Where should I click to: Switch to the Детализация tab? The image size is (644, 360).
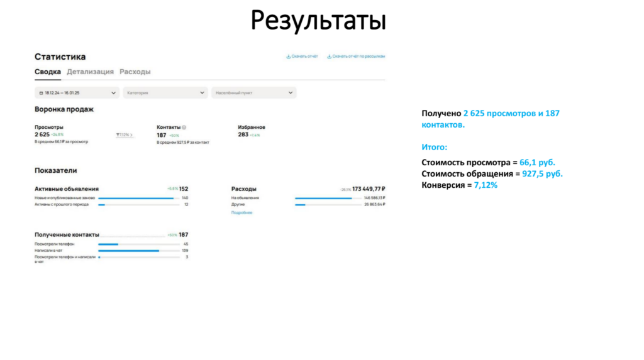pos(91,72)
